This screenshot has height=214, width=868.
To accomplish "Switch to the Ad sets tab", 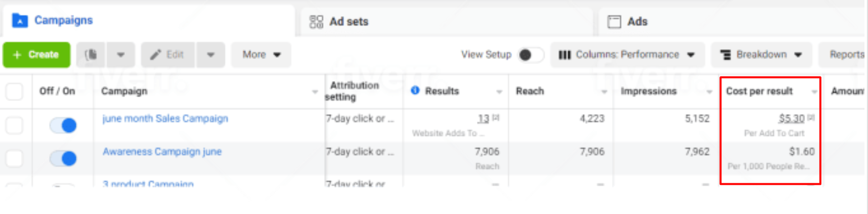I will (348, 22).
